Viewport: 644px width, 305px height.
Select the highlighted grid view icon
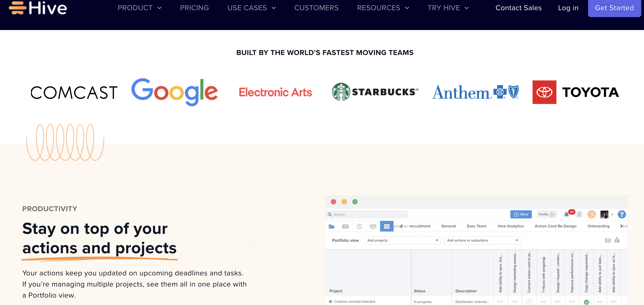[387, 226]
